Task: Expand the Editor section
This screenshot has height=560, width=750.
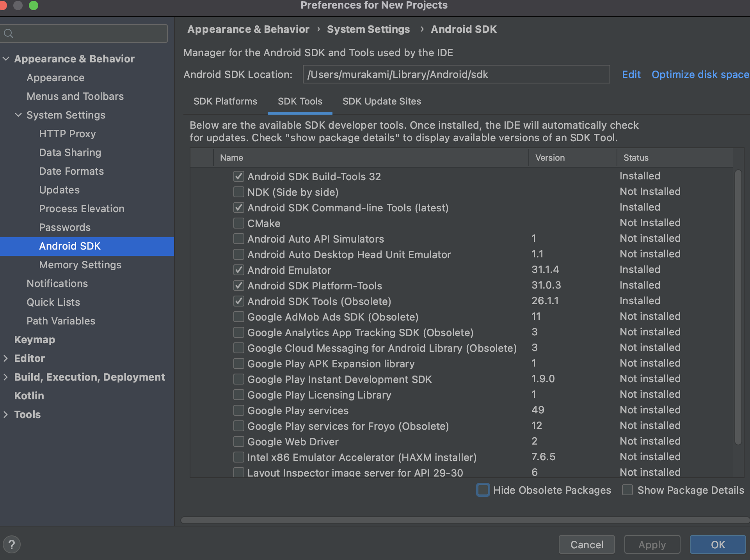Action: click(x=6, y=358)
